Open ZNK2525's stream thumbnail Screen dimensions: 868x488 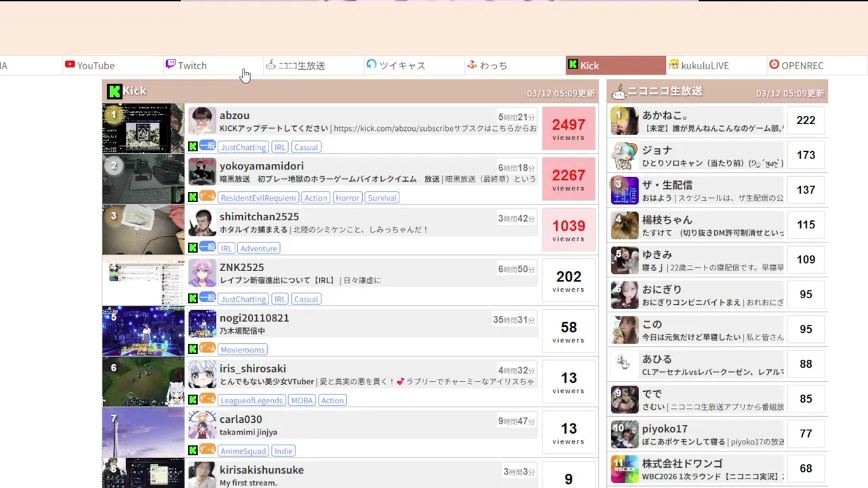(x=143, y=281)
